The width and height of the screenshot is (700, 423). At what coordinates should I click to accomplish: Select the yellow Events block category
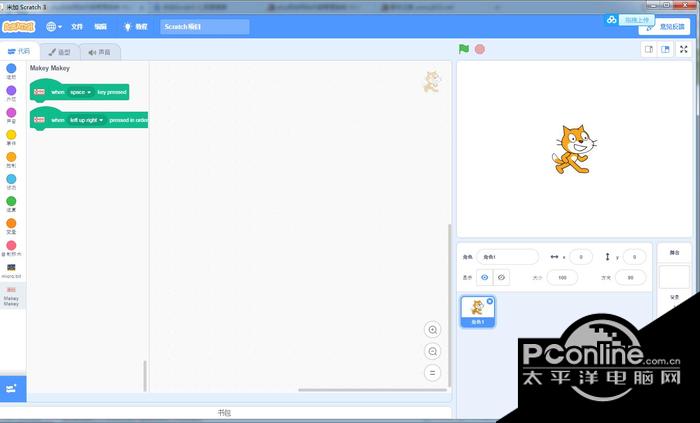pyautogui.click(x=11, y=137)
